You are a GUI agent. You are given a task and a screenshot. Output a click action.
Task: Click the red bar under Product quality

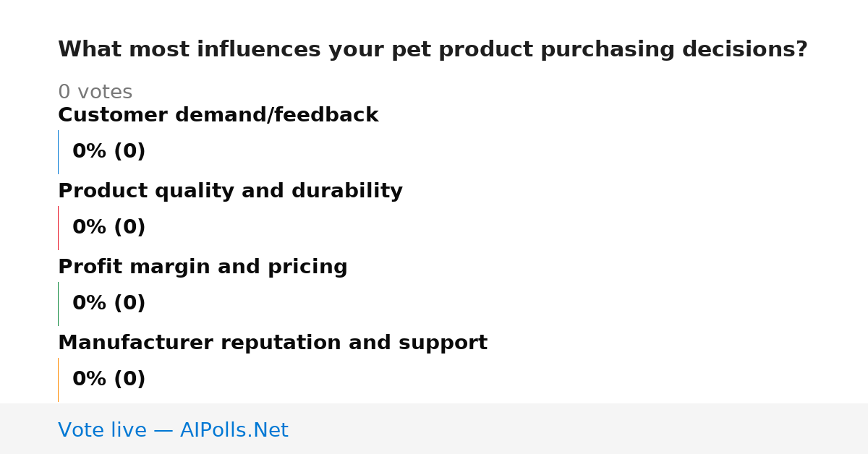click(x=58, y=228)
